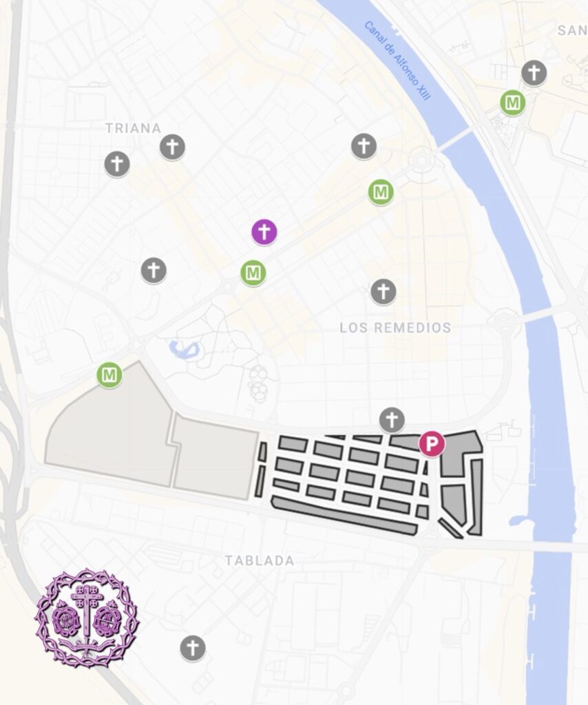Screen dimensions: 588x705
Task: Open the church marker nearest the canal roundabout
Action: [364, 146]
